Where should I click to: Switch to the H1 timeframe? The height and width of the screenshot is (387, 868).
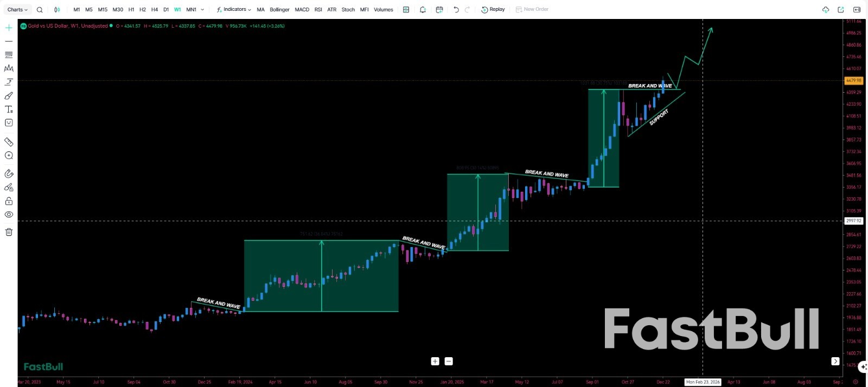[131, 9]
